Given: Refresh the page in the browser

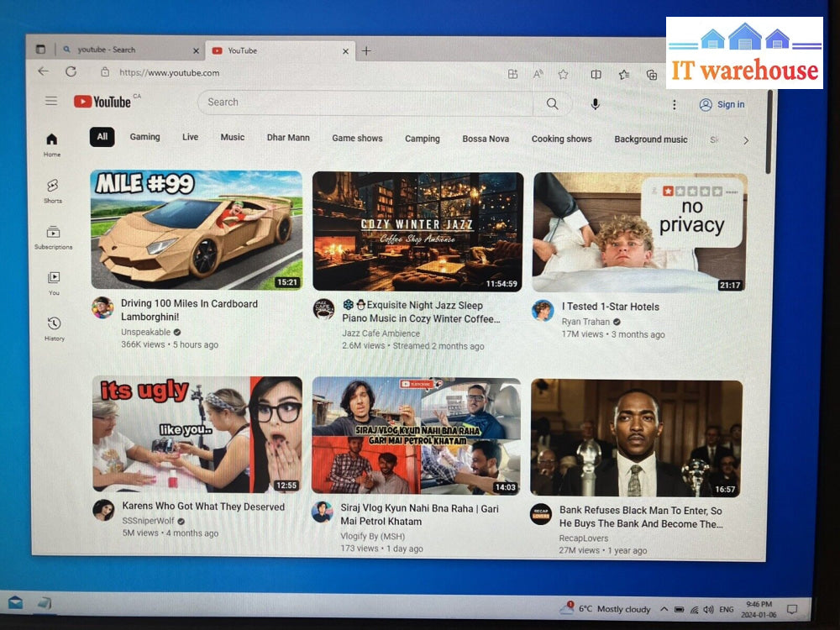Looking at the screenshot, I should 71,72.
